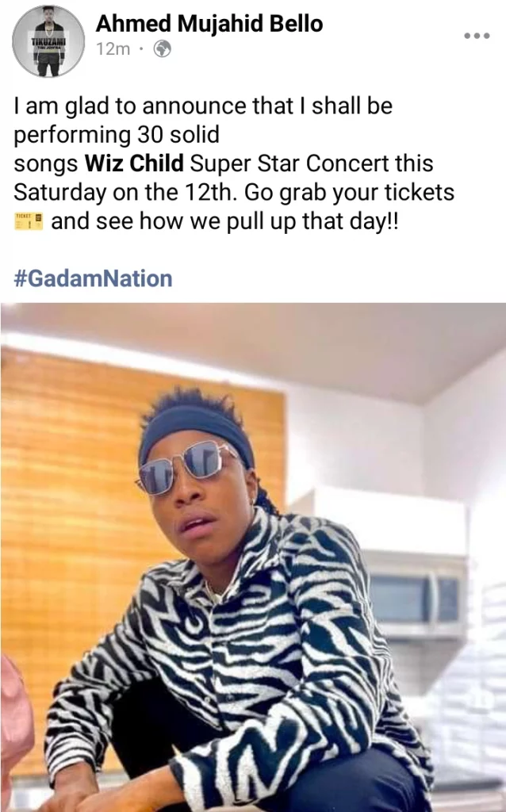Click the globe Public audience icon

coord(162,49)
